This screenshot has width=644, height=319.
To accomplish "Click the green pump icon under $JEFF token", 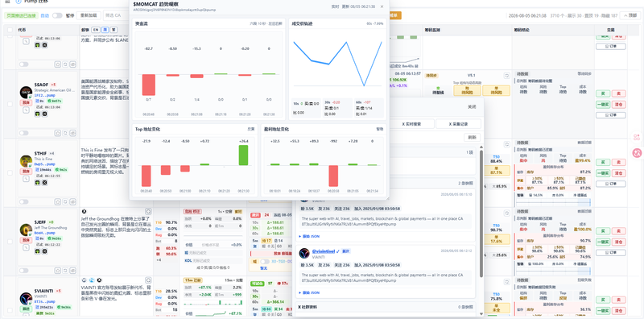I will point(37,251).
